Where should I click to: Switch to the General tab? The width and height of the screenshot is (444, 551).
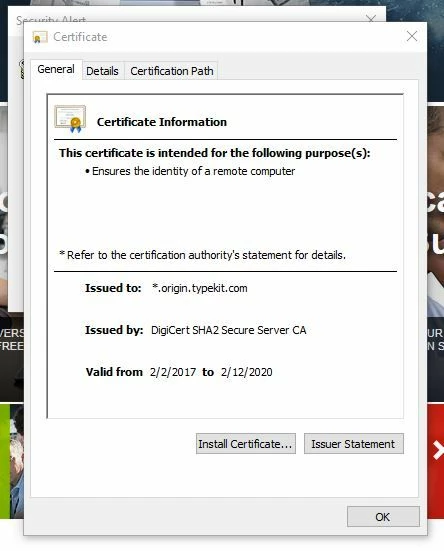coord(56,69)
